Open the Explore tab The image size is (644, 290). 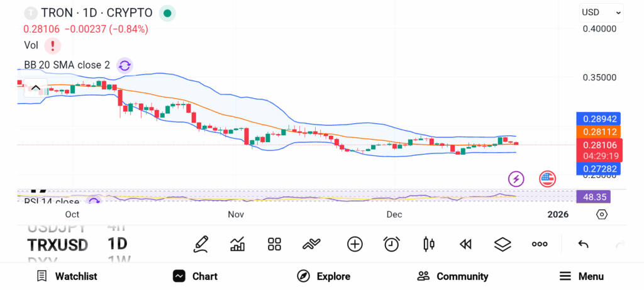click(323, 276)
